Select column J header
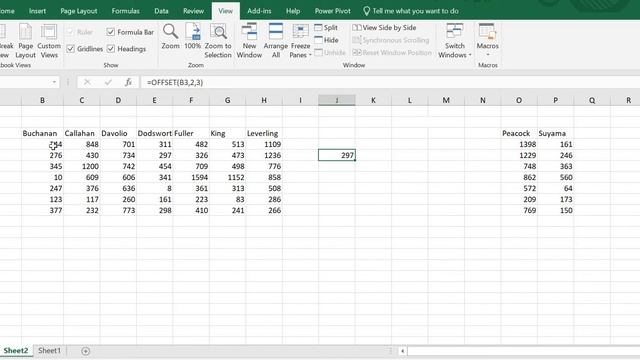The height and width of the screenshot is (360, 640). pyautogui.click(x=337, y=100)
